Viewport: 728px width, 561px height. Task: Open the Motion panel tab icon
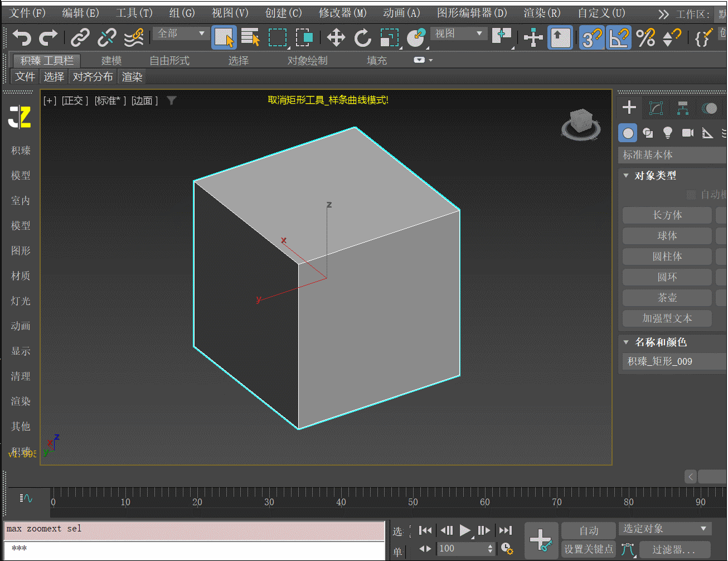[710, 108]
